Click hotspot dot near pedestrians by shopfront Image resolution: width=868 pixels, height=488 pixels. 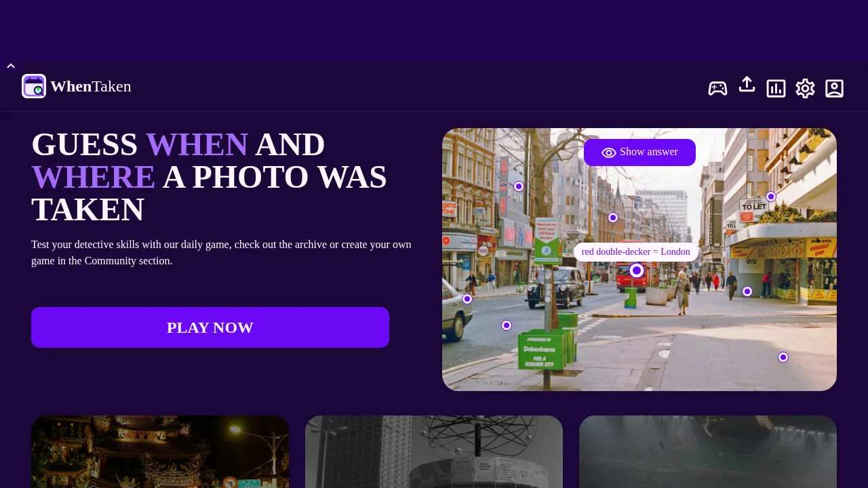(x=747, y=291)
